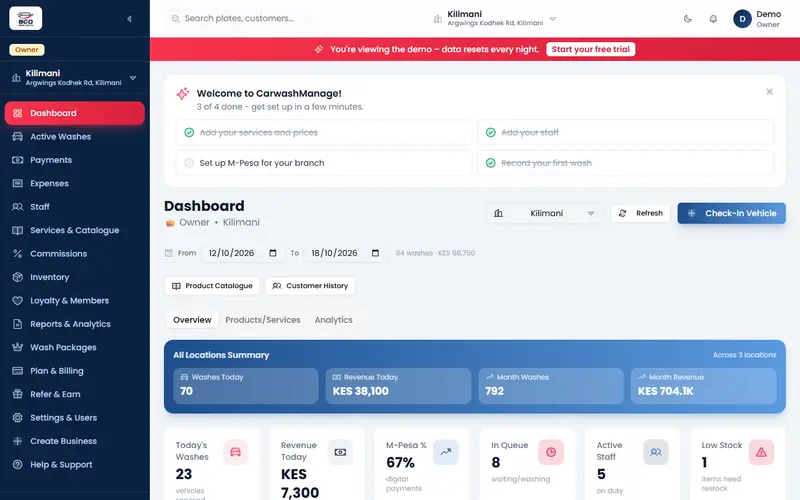Open the To date calendar picker icon

tap(376, 253)
